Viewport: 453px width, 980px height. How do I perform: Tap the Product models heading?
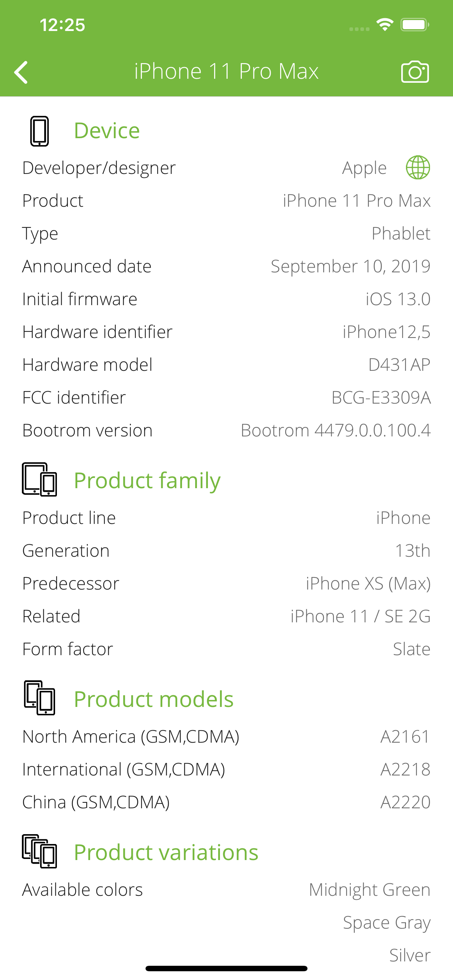point(154,699)
